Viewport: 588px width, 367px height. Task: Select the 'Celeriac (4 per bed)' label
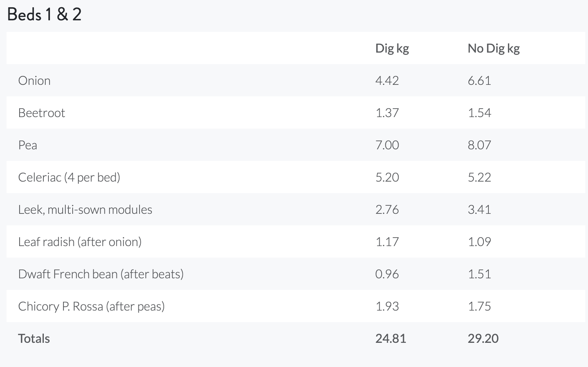69,177
